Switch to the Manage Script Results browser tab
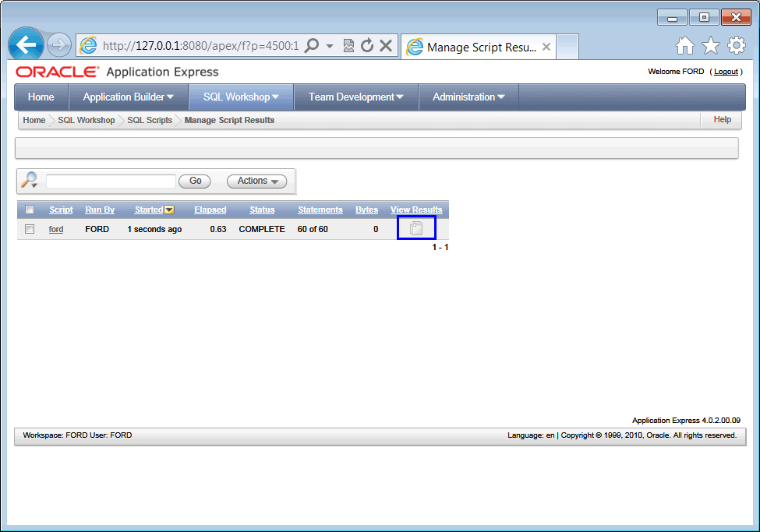The image size is (760, 532). (x=479, y=47)
